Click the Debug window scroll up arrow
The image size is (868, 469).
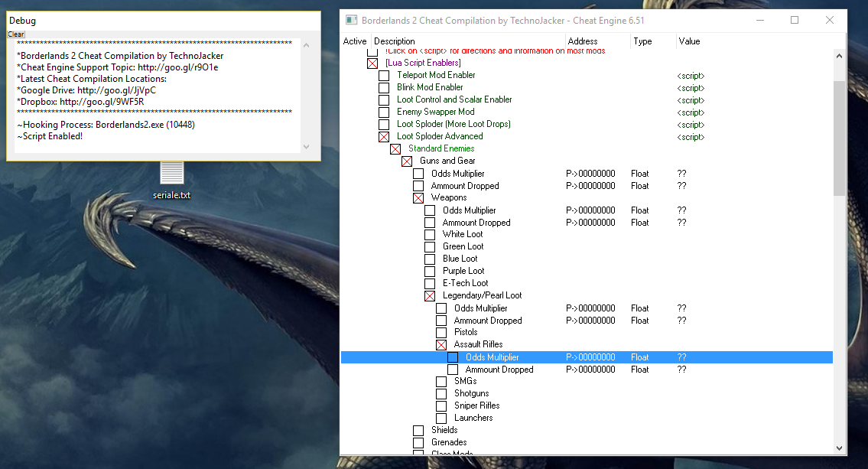[306, 45]
